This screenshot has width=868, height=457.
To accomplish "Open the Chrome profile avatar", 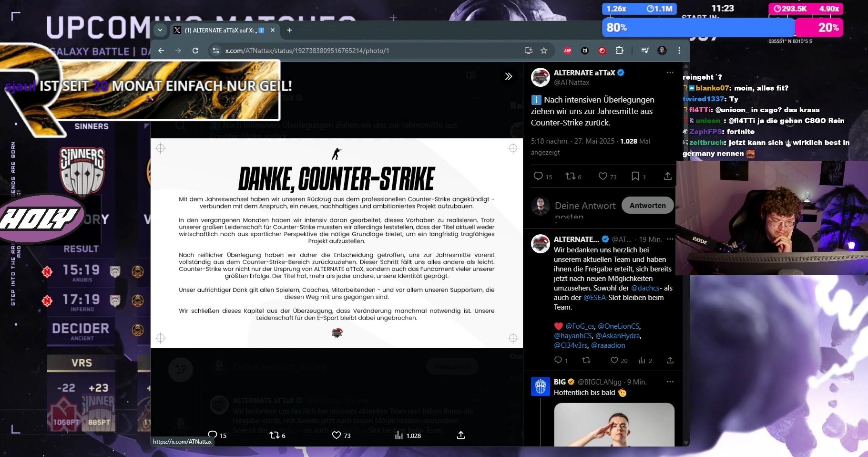I will [662, 51].
